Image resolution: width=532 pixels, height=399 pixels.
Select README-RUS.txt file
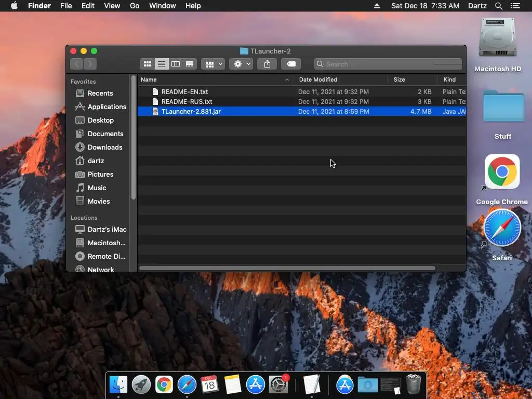tap(302, 101)
